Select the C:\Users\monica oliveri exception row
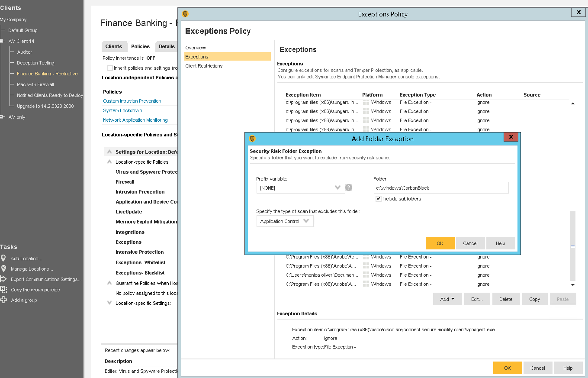Screen dimensions: 588x378 coord(426,275)
